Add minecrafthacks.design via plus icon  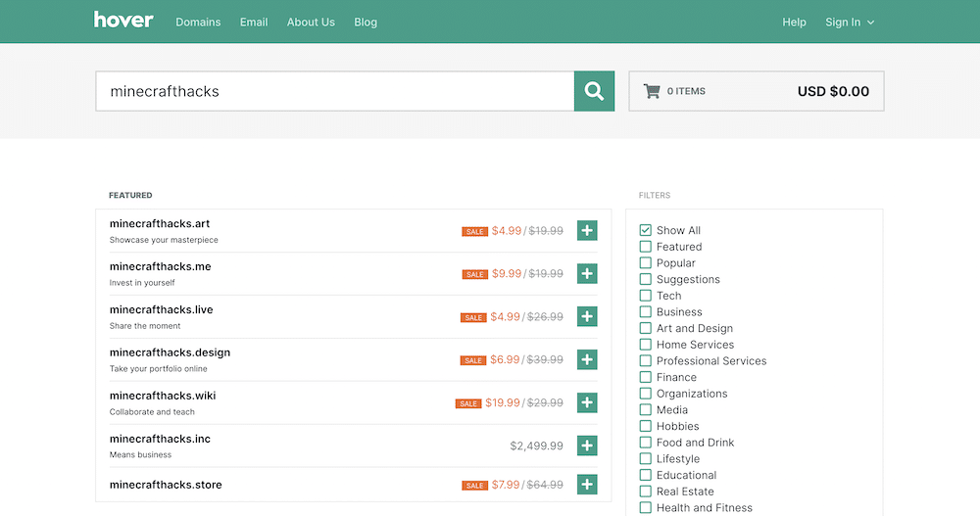coord(587,359)
